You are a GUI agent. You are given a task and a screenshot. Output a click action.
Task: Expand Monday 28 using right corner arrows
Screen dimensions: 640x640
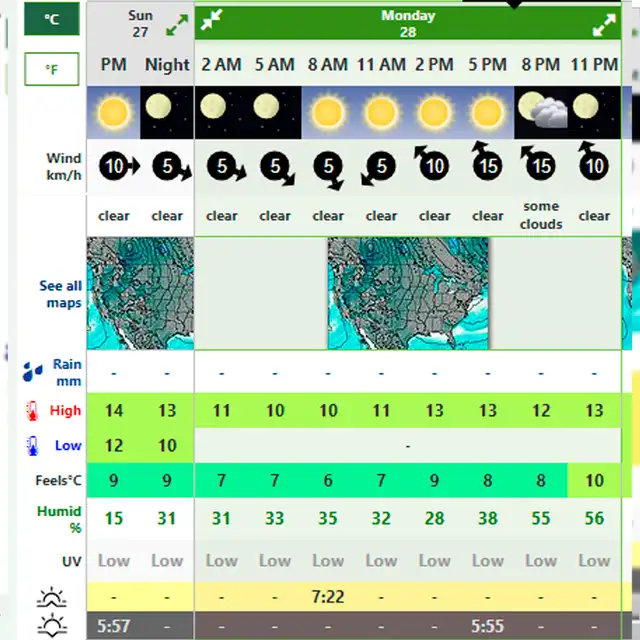pyautogui.click(x=604, y=25)
